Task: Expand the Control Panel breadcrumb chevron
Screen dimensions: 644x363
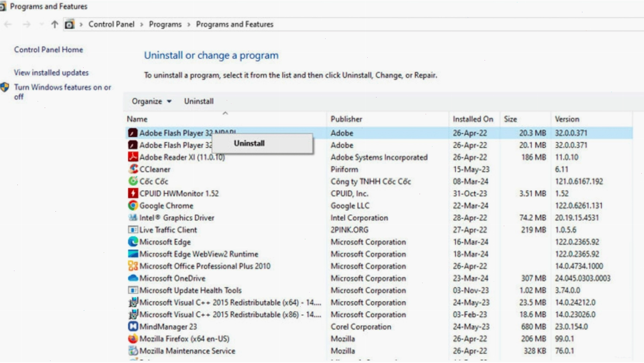Action: (142, 24)
